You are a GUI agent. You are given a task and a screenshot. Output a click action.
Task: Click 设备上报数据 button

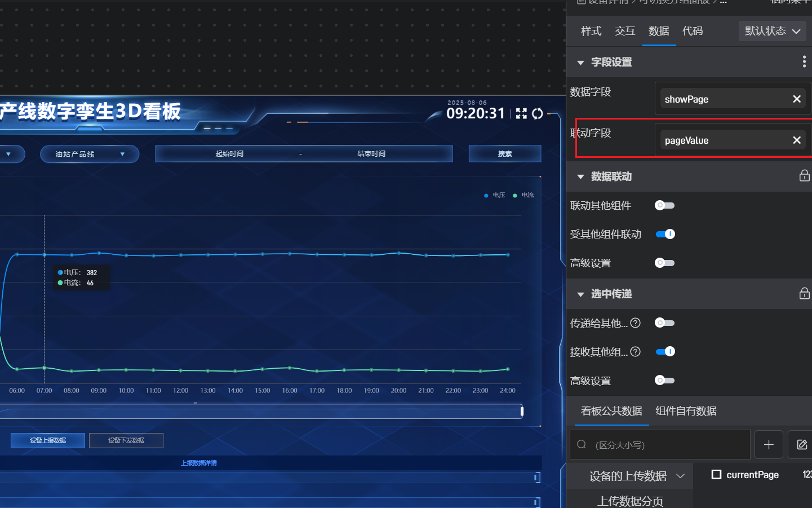click(x=48, y=440)
